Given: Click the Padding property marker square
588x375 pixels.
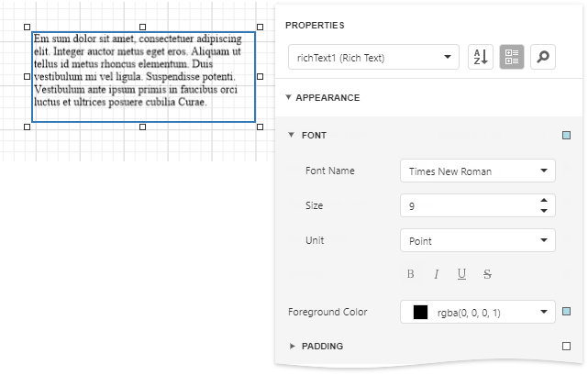Looking at the screenshot, I should point(566,347).
